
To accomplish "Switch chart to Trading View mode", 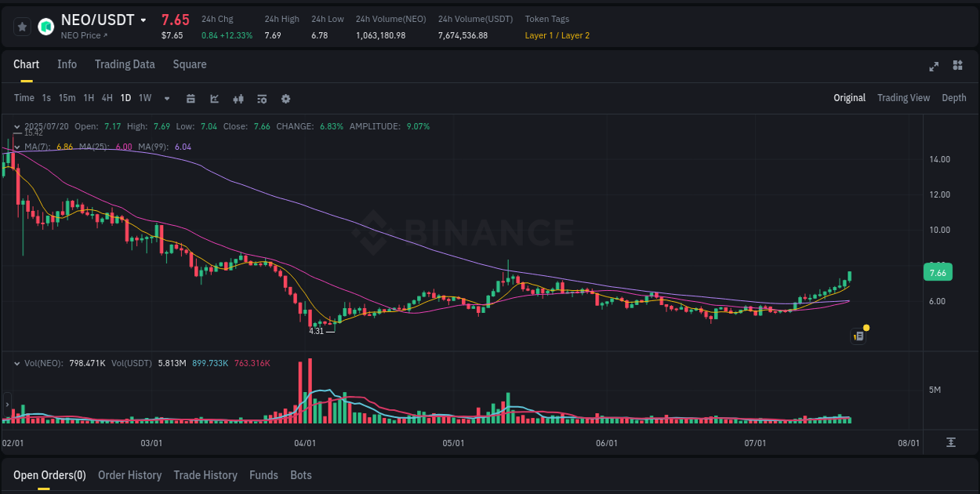I will pyautogui.click(x=903, y=98).
